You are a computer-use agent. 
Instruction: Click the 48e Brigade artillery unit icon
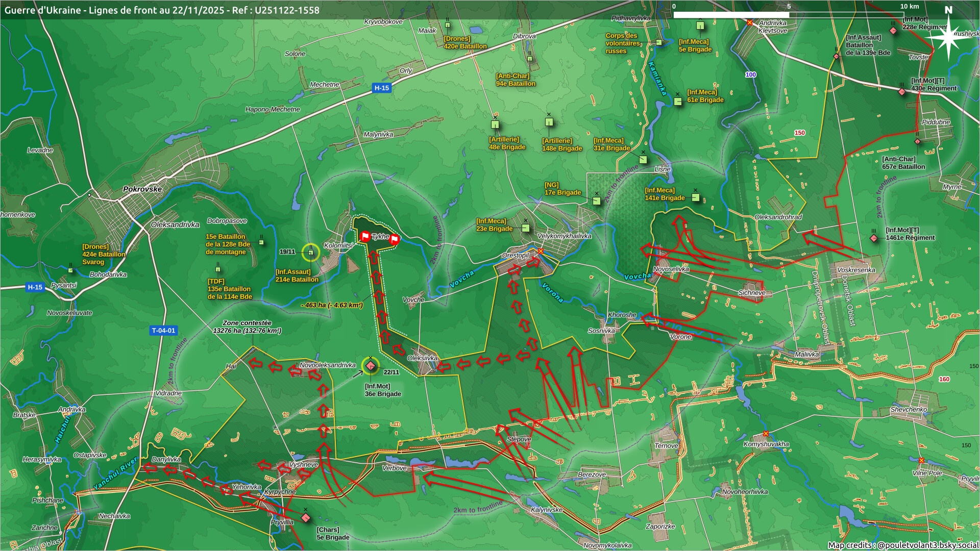pos(495,124)
